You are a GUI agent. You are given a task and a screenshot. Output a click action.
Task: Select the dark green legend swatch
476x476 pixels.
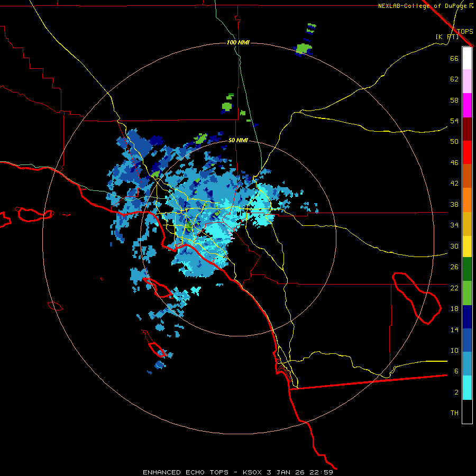click(x=467, y=269)
